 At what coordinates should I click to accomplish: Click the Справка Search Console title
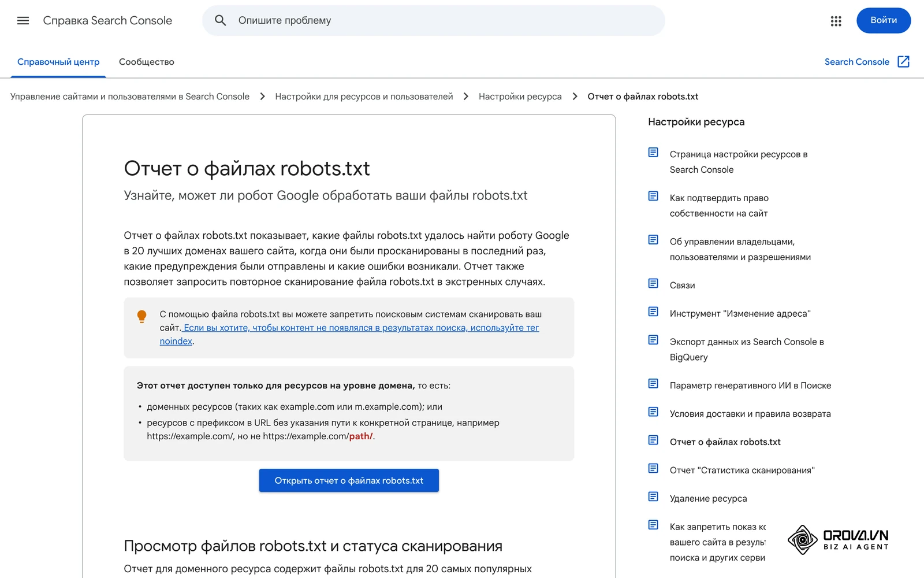pos(107,21)
